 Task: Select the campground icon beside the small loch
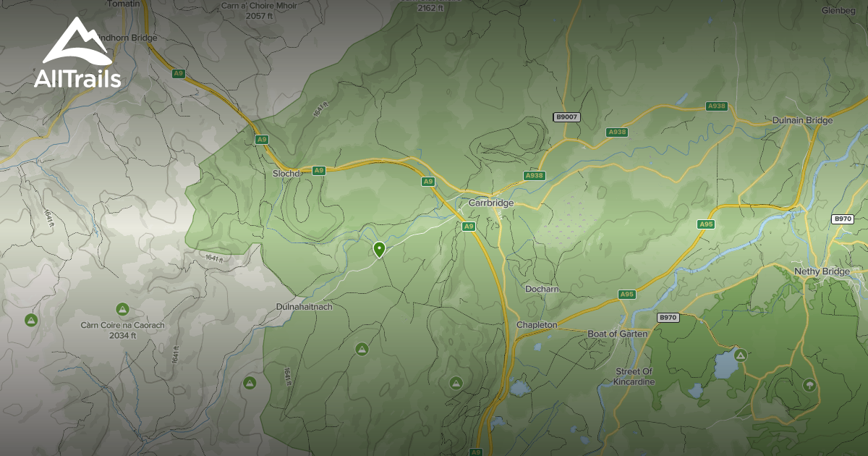pos(739,357)
